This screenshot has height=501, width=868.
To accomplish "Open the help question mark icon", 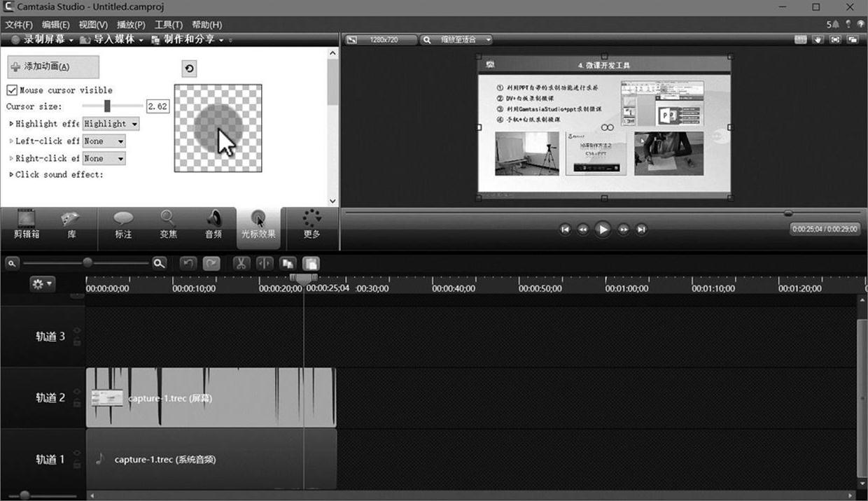I will pyautogui.click(x=860, y=24).
